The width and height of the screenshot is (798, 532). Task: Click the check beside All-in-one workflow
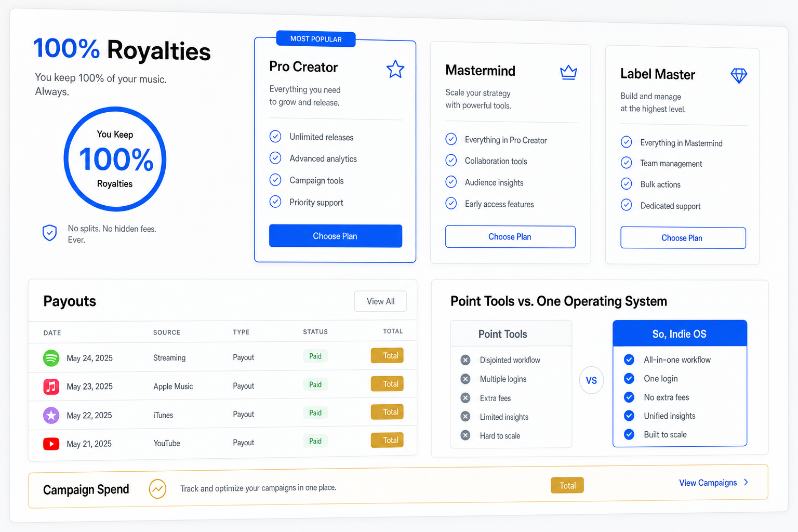(x=629, y=360)
